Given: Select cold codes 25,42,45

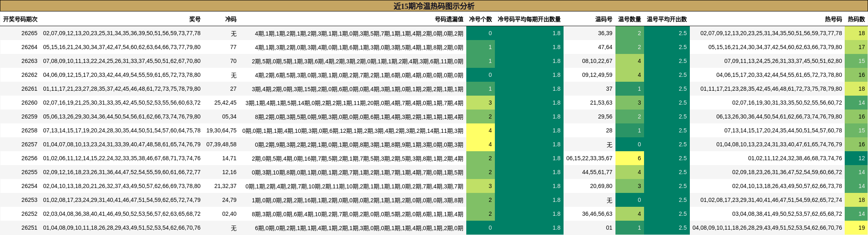Looking at the screenshot, I should 226,103.
